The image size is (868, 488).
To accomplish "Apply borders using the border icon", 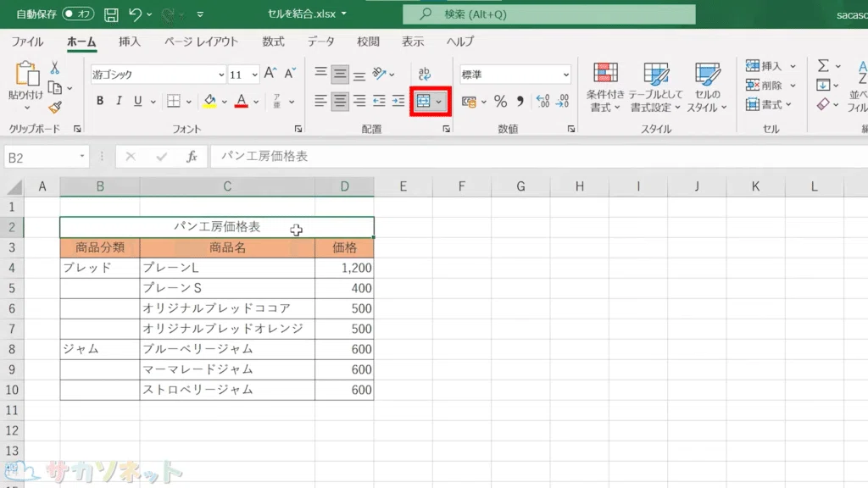I will 174,102.
